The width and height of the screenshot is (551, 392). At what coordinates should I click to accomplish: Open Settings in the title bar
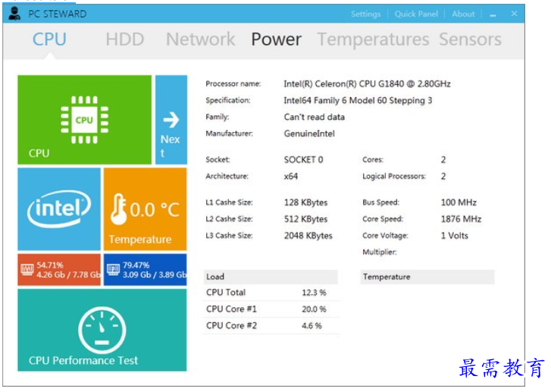[x=365, y=14]
